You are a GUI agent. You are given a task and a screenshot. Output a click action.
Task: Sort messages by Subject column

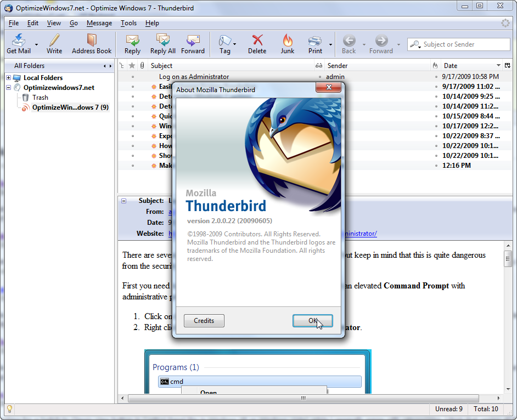pos(231,66)
